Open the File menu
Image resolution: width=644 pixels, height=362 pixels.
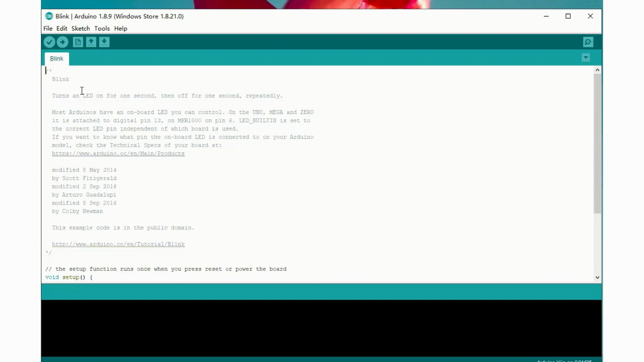[x=48, y=28]
